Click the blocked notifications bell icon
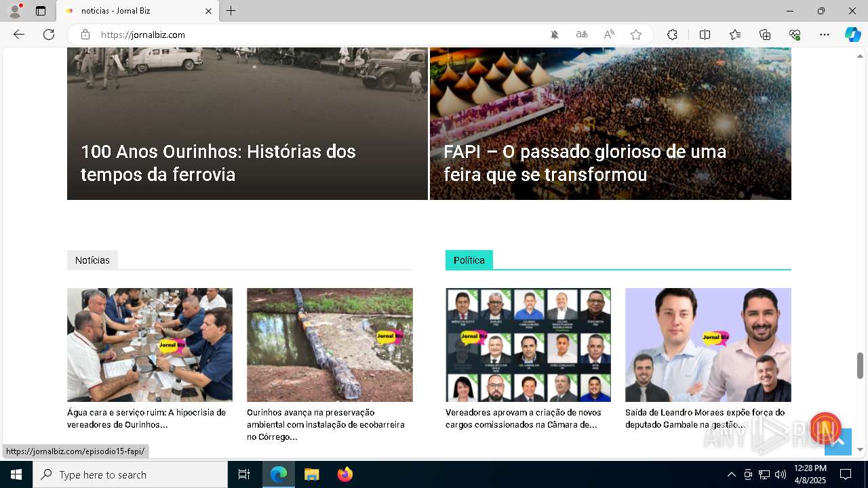The width and height of the screenshot is (868, 488). point(555,35)
